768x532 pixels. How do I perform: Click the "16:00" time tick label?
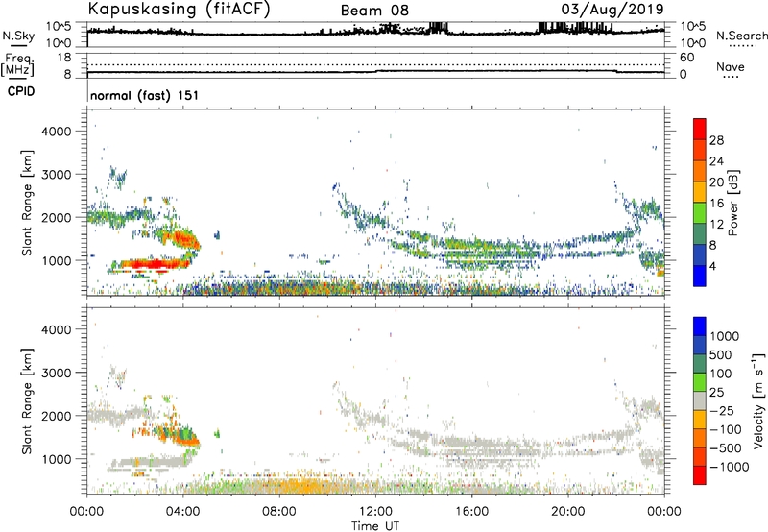point(471,512)
